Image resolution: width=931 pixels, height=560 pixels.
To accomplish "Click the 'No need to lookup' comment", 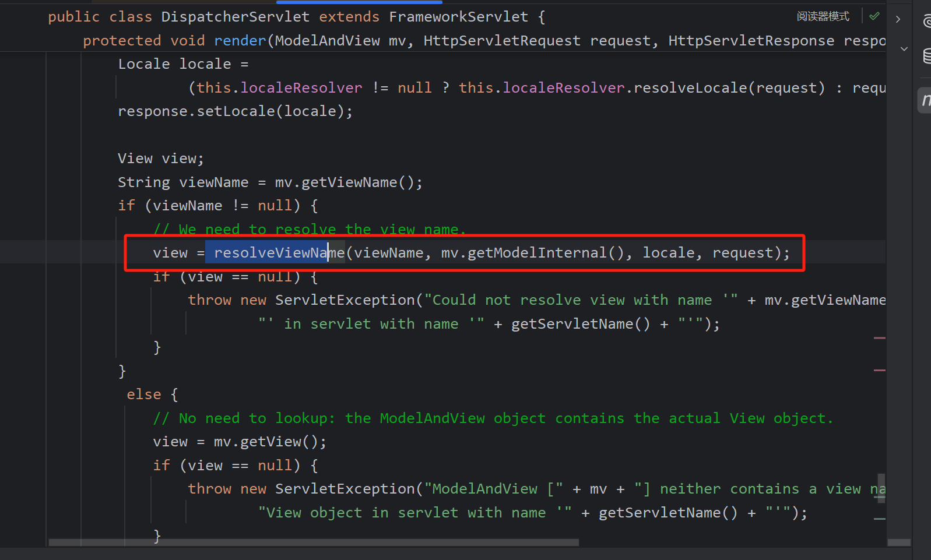I will pos(493,418).
